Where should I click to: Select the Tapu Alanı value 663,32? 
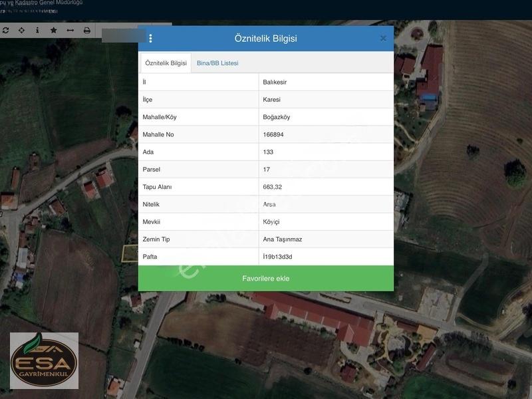[x=273, y=187]
